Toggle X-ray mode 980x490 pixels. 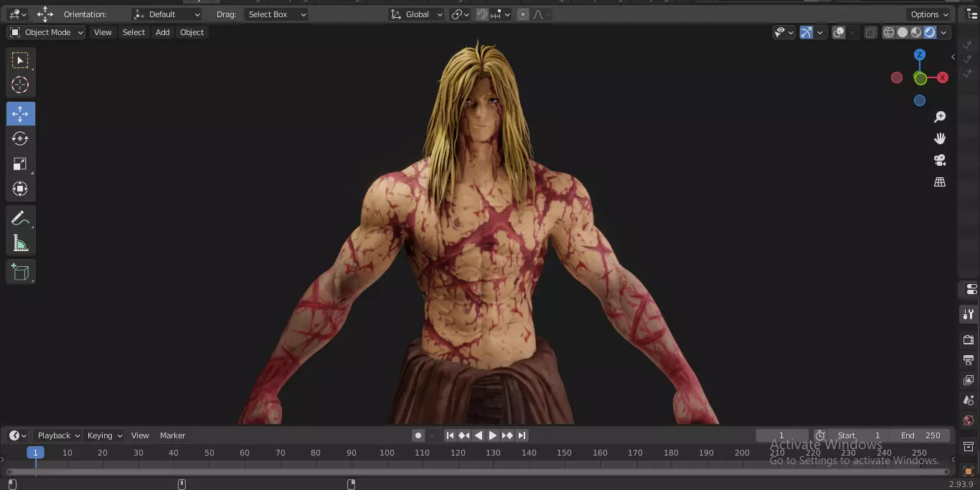[x=871, y=32]
